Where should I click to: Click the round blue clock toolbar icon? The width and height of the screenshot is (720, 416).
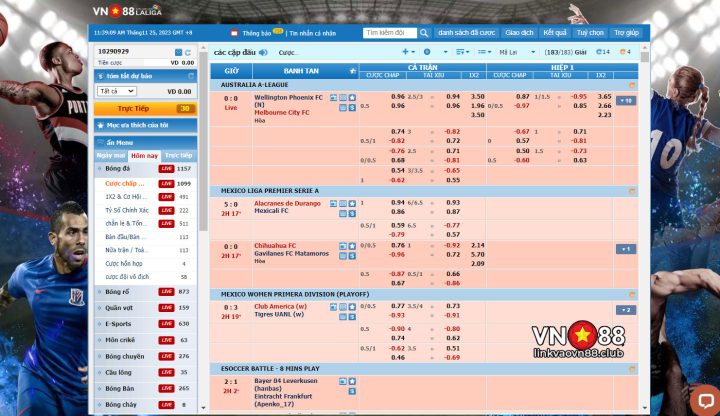coord(427,52)
